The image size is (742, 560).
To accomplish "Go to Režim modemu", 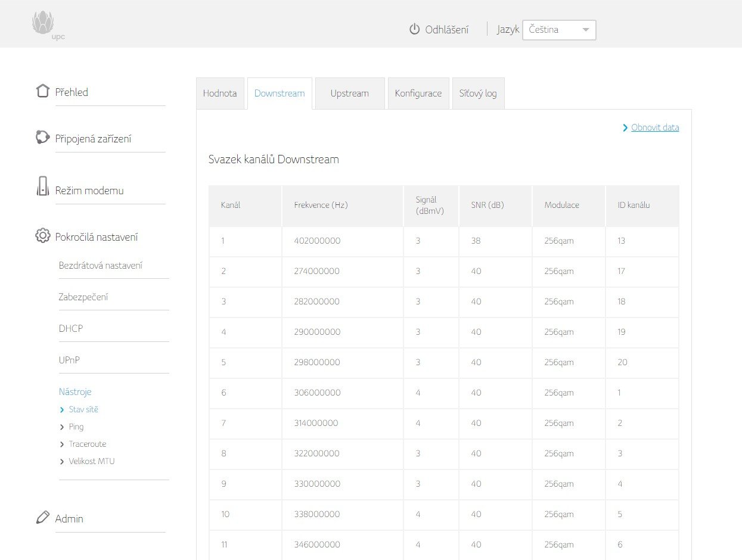I will click(x=89, y=191).
